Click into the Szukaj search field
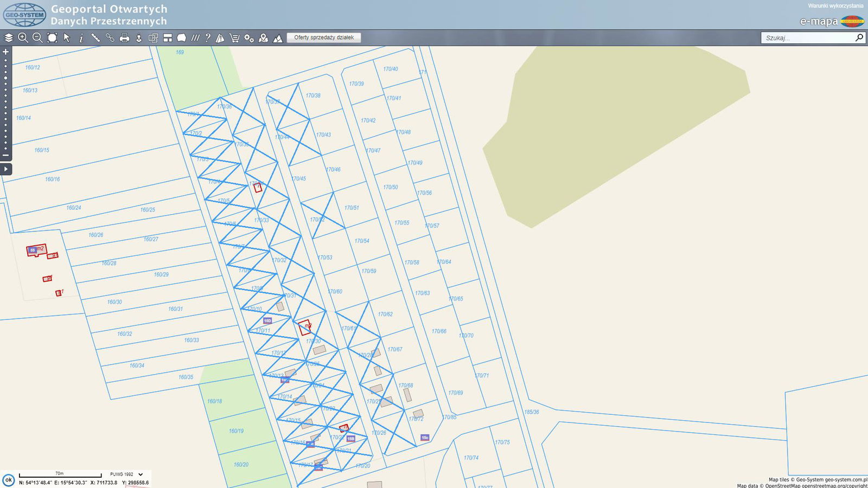The image size is (868, 488). pyautogui.click(x=806, y=38)
